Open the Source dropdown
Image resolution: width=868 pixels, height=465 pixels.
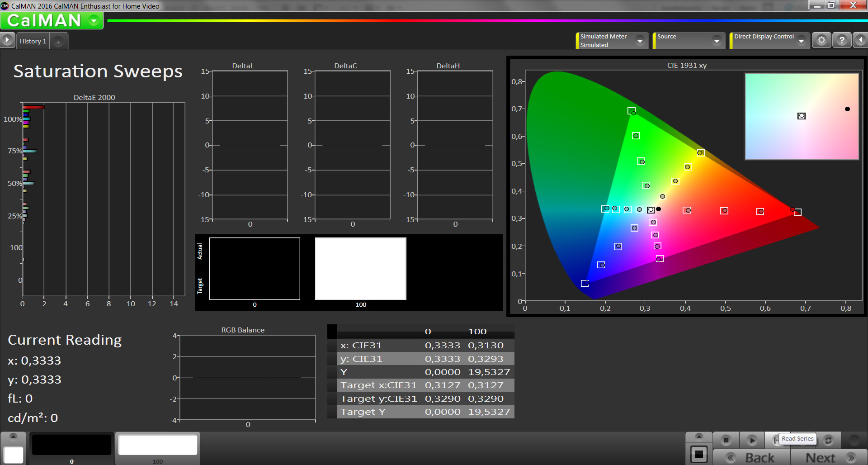coord(717,41)
